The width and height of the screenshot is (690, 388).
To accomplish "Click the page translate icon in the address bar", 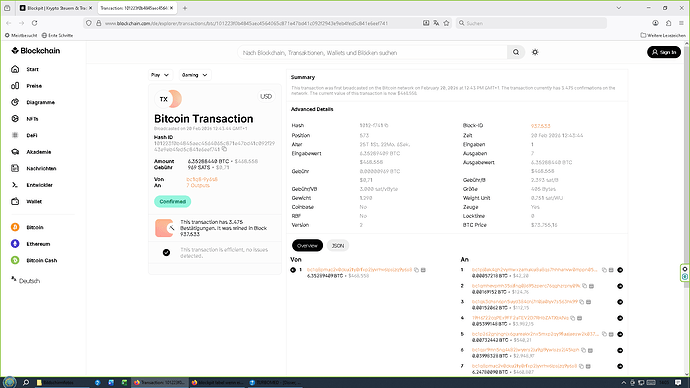I will (x=436, y=23).
